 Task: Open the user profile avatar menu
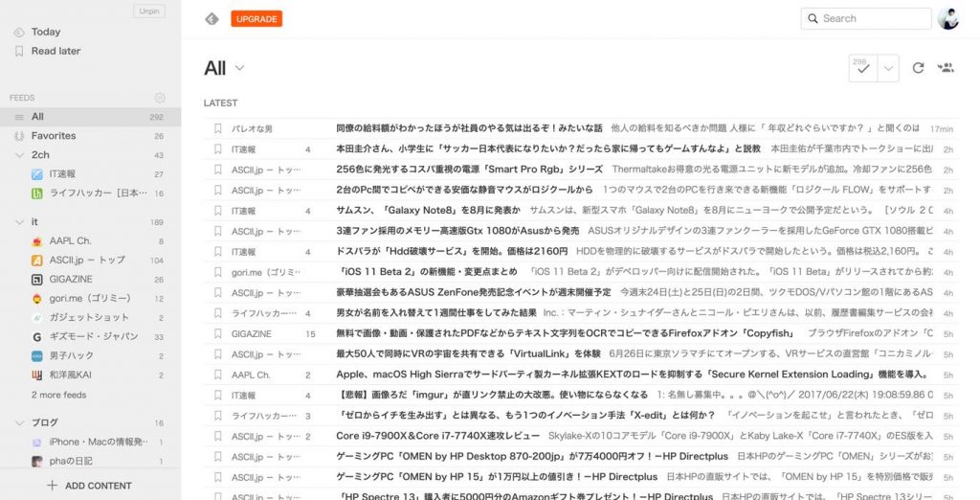pyautogui.click(x=948, y=19)
